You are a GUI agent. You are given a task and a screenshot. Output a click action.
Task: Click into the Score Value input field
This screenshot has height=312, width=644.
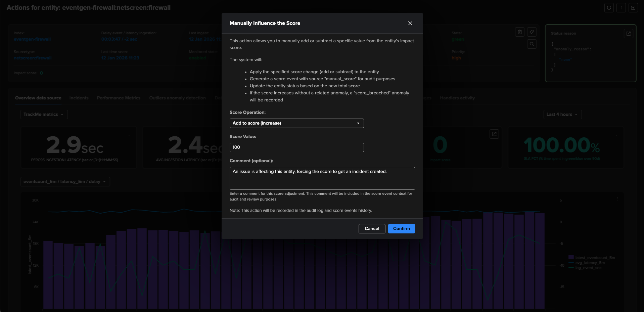coord(296,147)
